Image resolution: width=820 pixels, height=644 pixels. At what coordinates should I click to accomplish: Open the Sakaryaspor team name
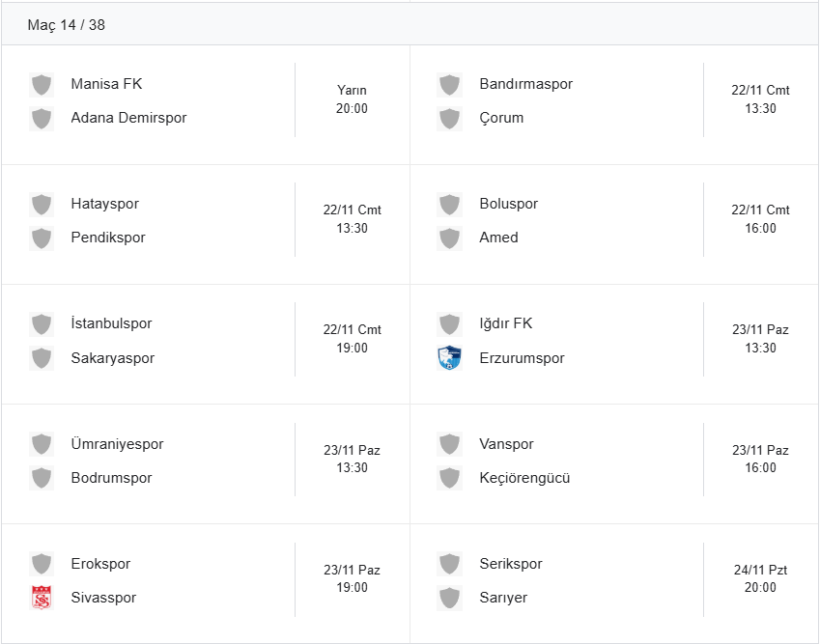point(112,358)
